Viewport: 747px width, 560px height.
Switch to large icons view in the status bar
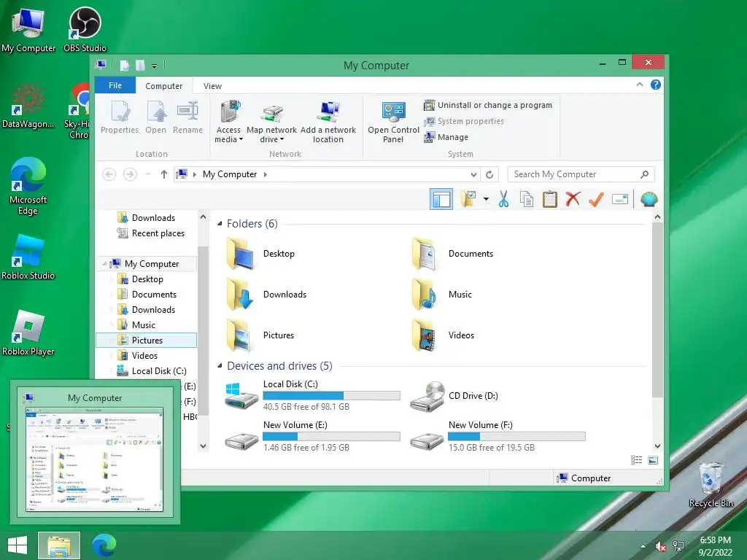653,459
